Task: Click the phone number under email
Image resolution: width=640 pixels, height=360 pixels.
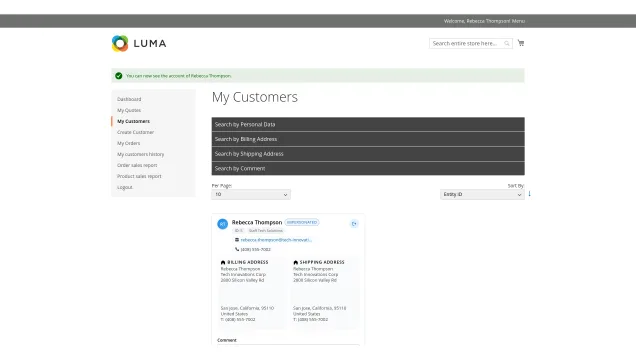Action: 256,249
